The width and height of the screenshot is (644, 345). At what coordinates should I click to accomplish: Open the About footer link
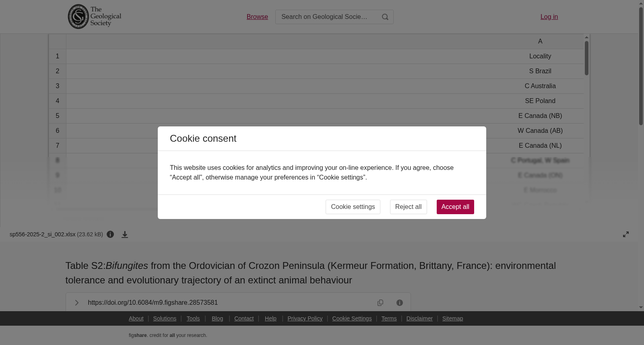pyautogui.click(x=136, y=318)
